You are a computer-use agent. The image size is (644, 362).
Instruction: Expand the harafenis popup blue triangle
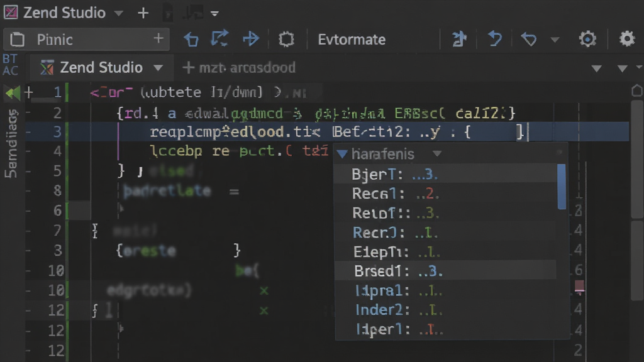(342, 154)
